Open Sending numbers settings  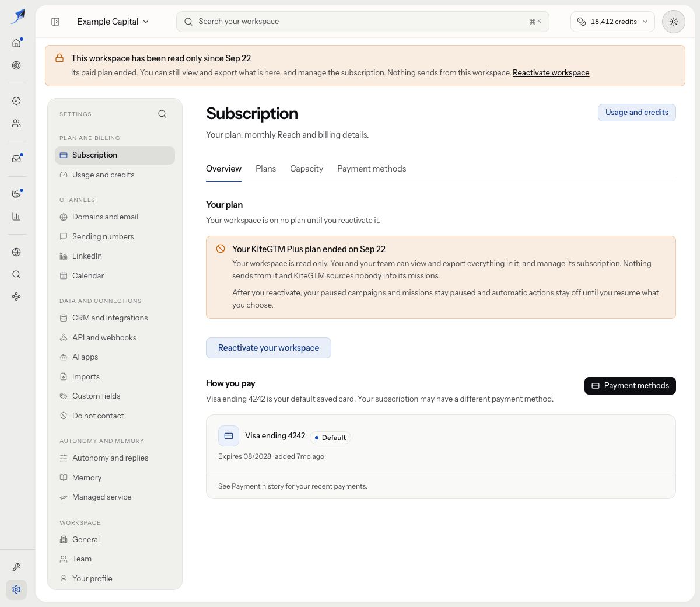tap(115, 237)
